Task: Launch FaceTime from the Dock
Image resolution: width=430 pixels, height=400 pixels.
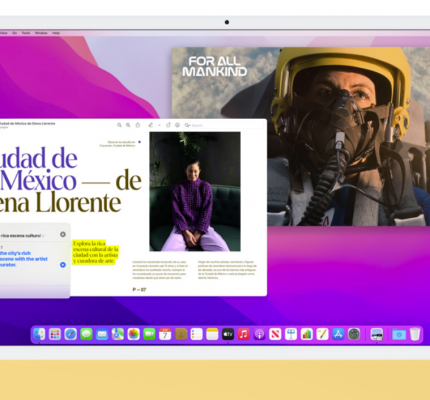Action: [x=149, y=334]
